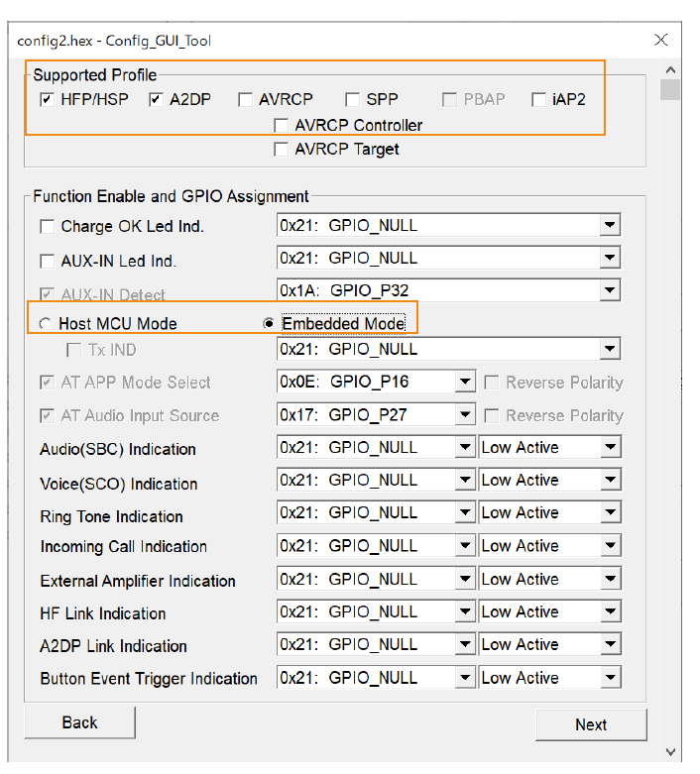Viewport: 700px width, 774px height.
Task: Select the Embedded Mode radio button
Action: click(269, 324)
